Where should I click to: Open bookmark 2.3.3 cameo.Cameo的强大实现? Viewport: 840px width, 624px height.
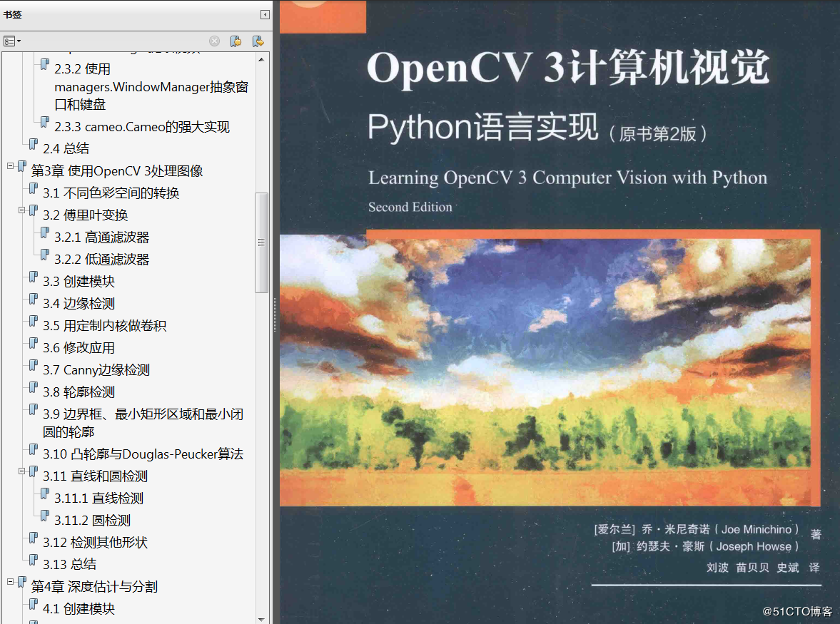pyautogui.click(x=142, y=127)
